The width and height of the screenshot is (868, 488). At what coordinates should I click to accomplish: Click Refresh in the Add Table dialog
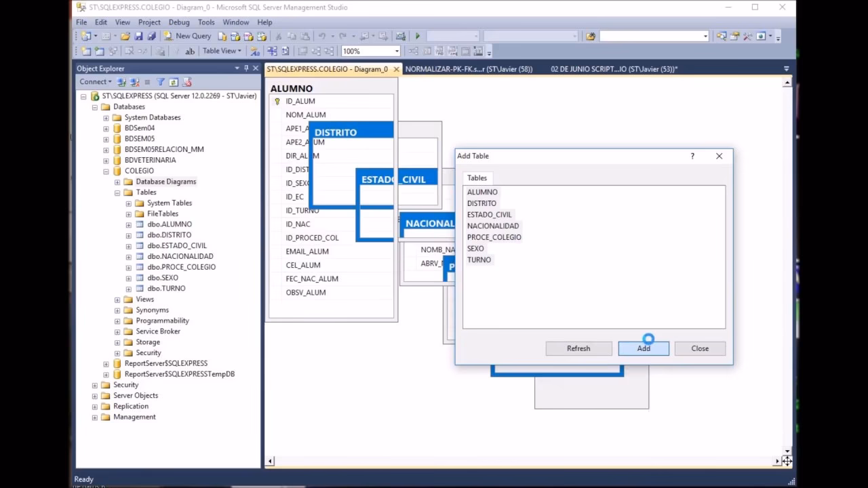coord(578,348)
